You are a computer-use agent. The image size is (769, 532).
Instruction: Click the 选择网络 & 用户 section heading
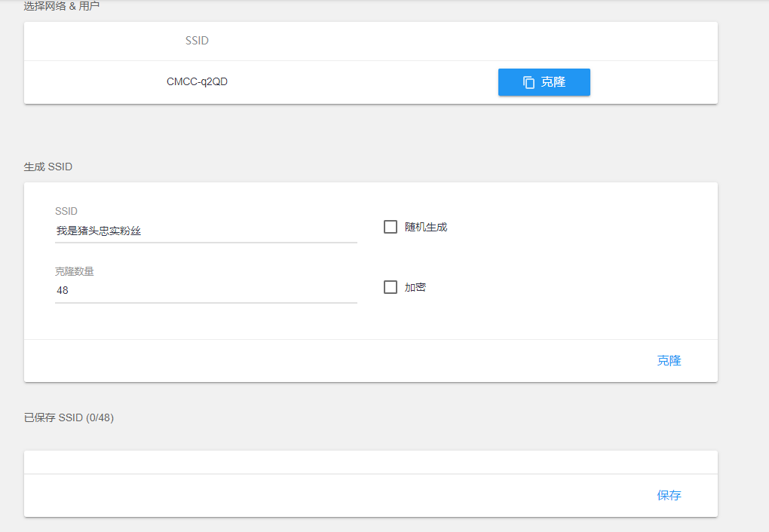pos(62,6)
